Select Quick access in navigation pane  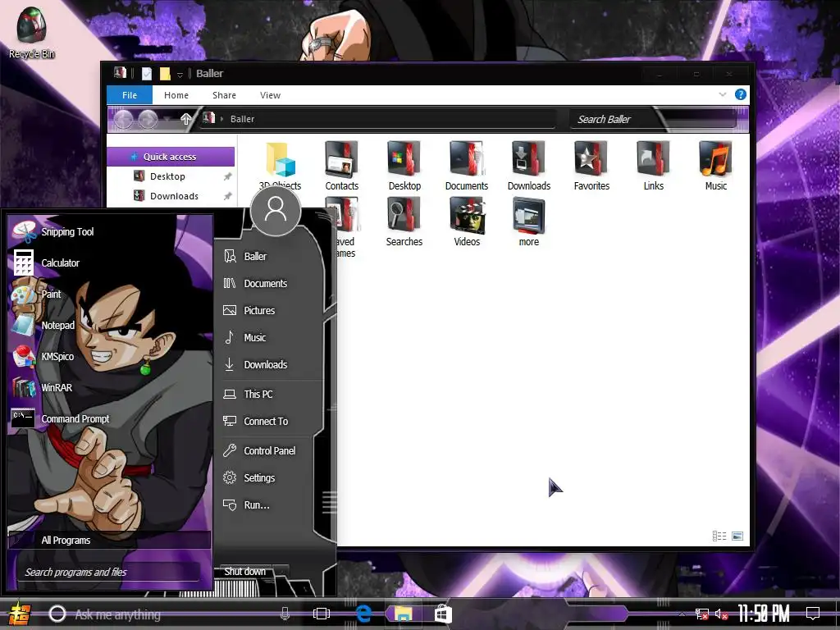click(x=171, y=157)
